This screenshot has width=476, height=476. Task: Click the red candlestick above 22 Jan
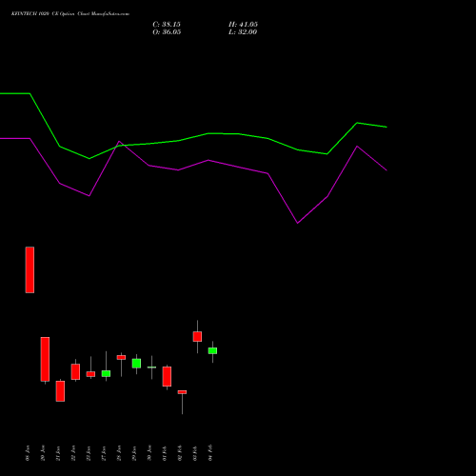click(75, 371)
